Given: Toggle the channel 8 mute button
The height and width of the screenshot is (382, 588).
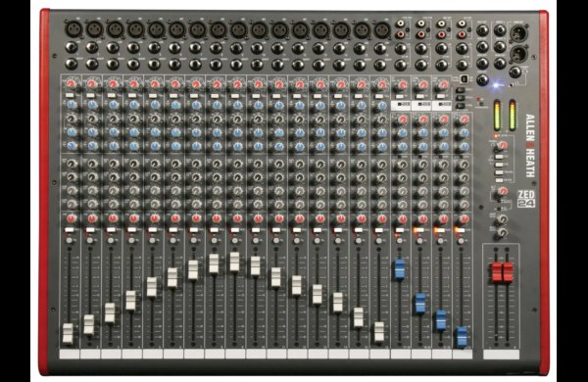Looking at the screenshot, I should (x=214, y=230).
